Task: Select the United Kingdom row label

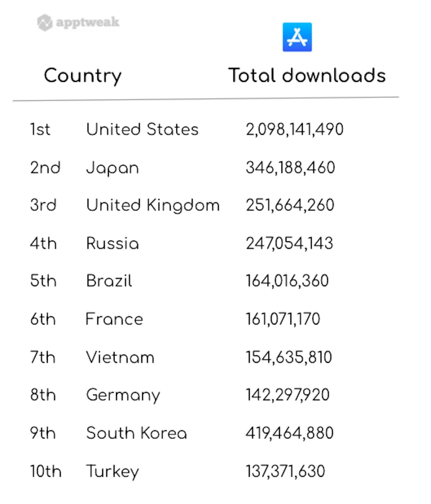Action: point(153,205)
